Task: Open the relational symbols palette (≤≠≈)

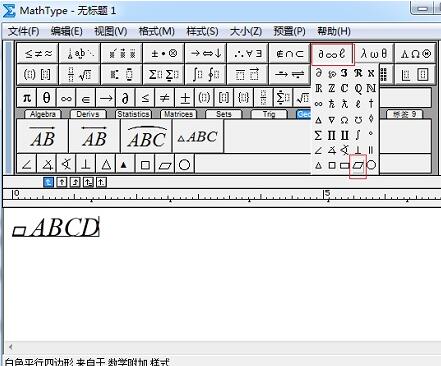Action: click(38, 53)
